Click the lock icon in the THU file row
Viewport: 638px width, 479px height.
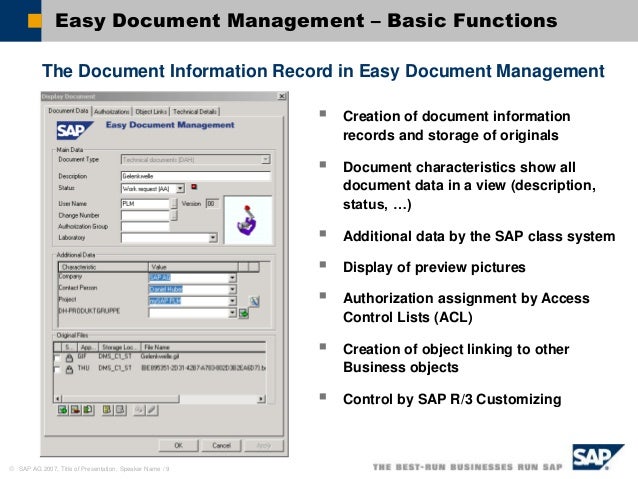(69, 369)
